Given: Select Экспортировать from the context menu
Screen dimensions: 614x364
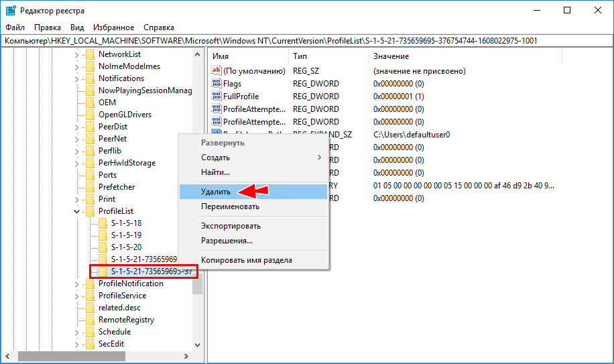Looking at the screenshot, I should click(x=231, y=226).
